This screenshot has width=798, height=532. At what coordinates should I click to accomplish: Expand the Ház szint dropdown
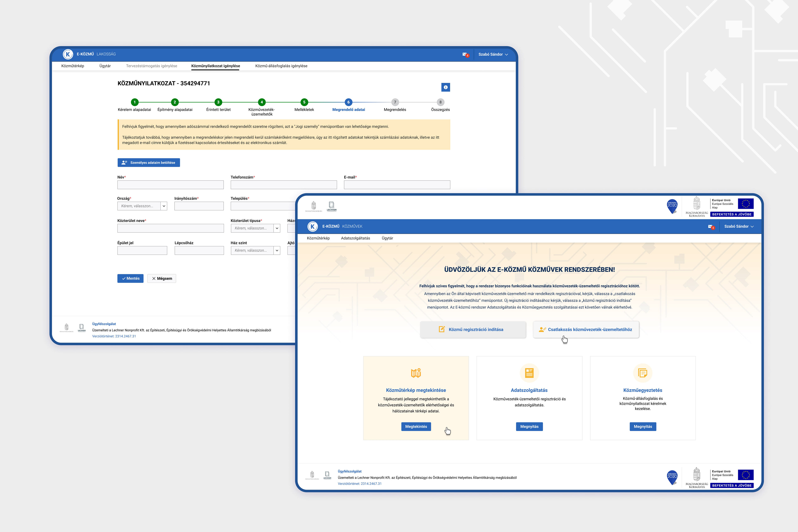coord(277,250)
